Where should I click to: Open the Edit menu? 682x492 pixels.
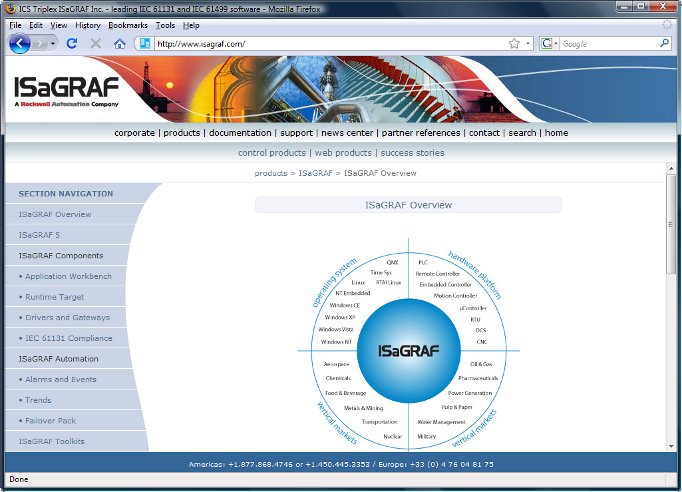36,25
